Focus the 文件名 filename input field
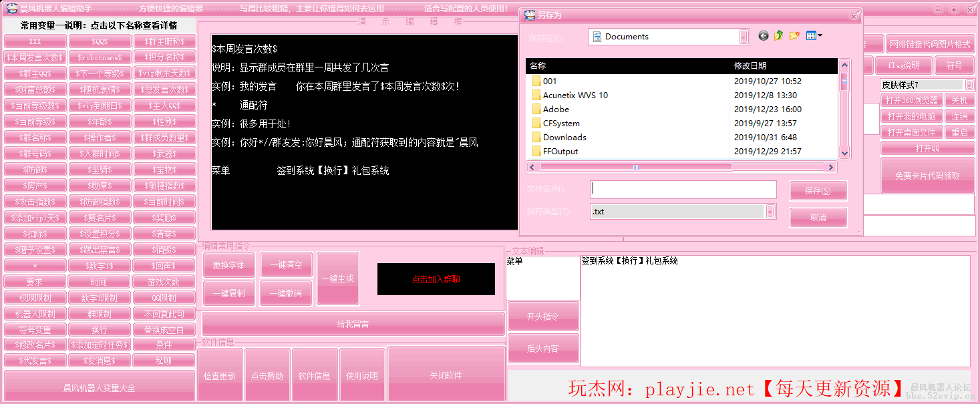Image resolution: width=980 pixels, height=404 pixels. pos(683,190)
